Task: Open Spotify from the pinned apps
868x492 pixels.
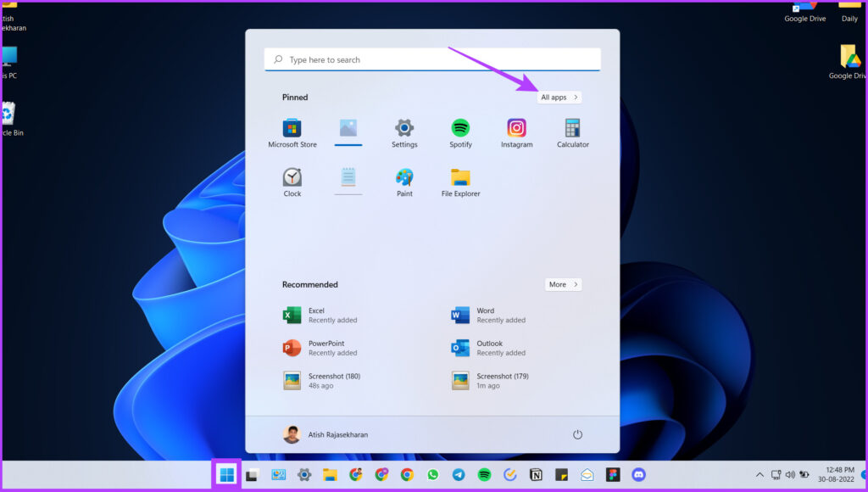Action: (x=460, y=132)
